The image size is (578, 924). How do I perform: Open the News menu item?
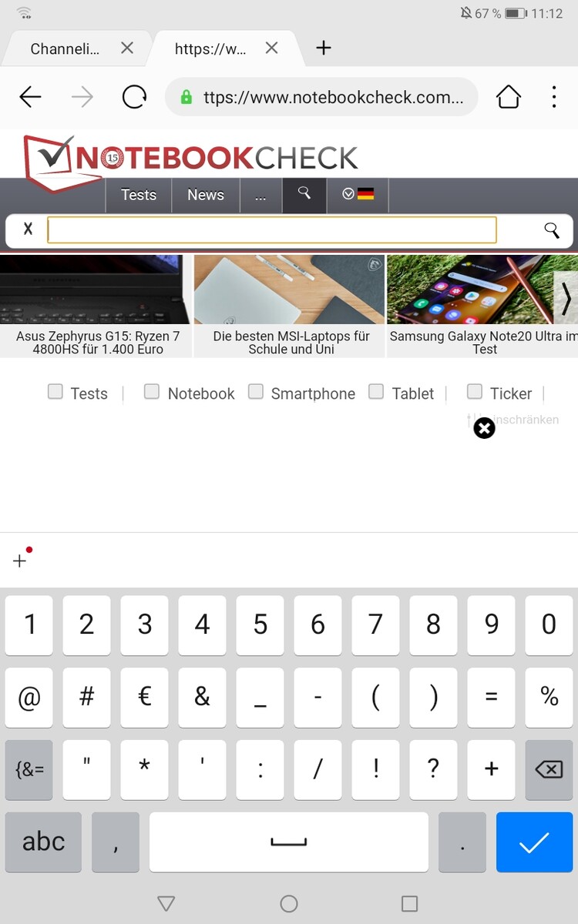(206, 196)
